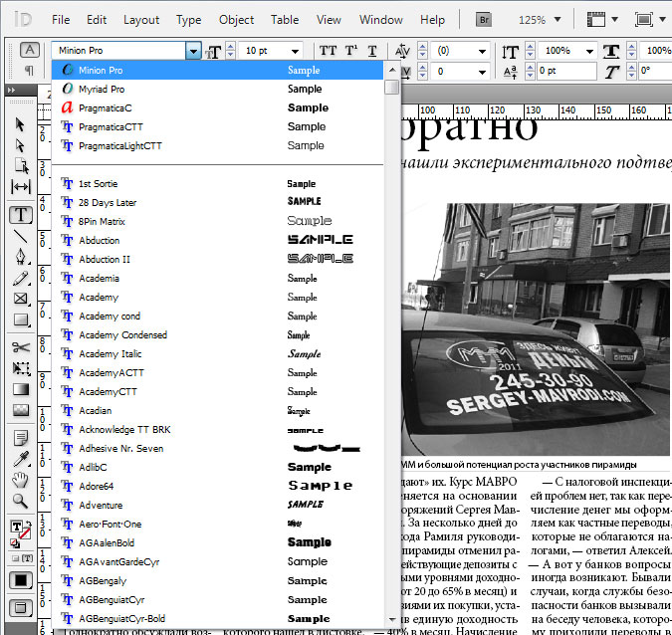Select the Direct Selection tool (white arrow)
This screenshot has width=672, height=635.
pyautogui.click(x=20, y=145)
